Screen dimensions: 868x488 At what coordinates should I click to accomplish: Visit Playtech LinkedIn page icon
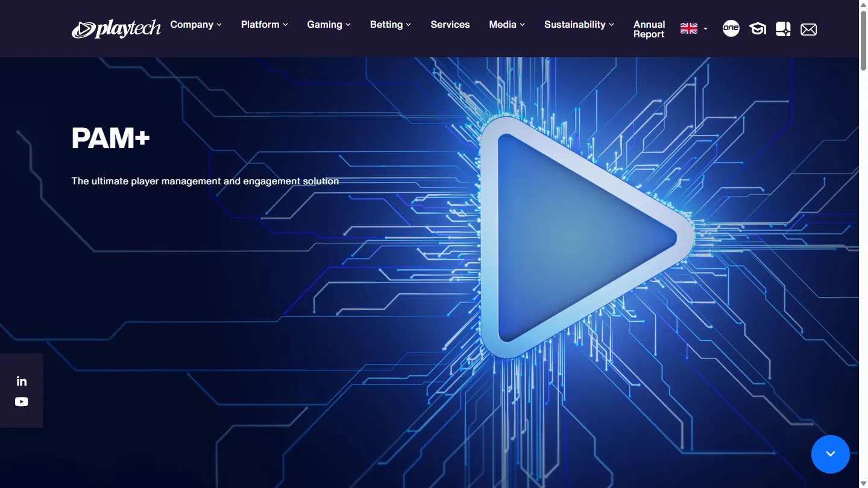22,381
